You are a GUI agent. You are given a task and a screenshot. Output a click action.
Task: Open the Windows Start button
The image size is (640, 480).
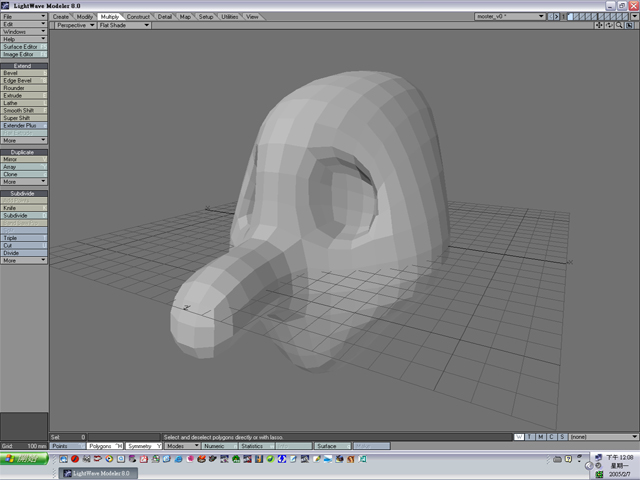tap(24, 459)
